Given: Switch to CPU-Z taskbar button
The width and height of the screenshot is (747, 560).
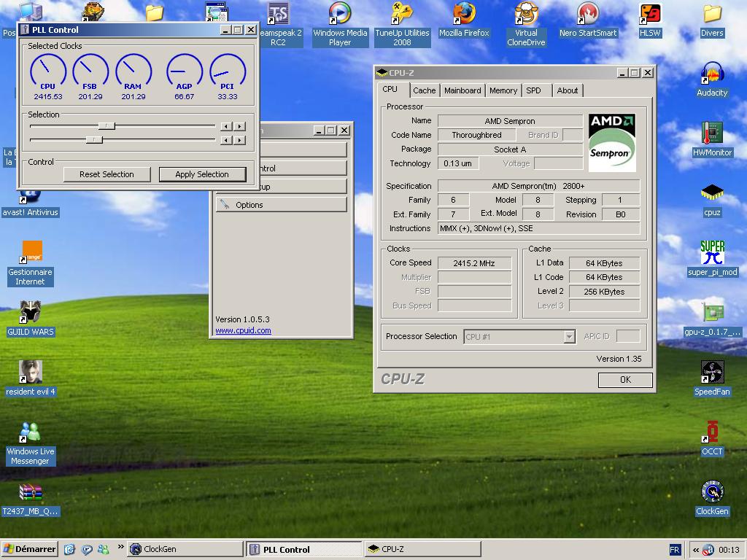Looking at the screenshot, I should pyautogui.click(x=422, y=549).
